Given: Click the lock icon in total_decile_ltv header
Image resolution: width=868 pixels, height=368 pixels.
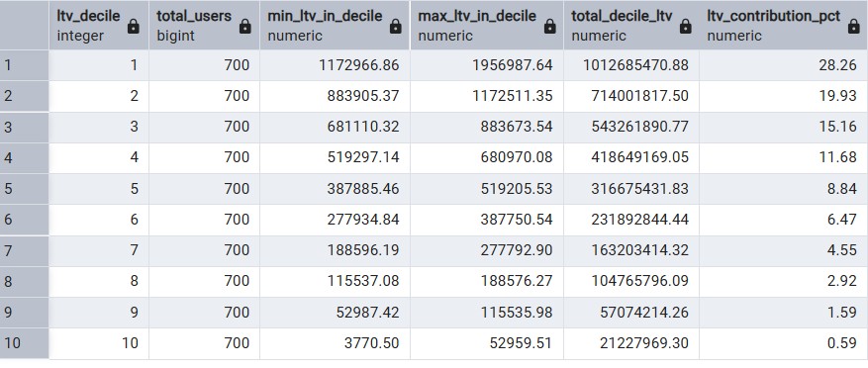Looking at the screenshot, I should click(x=685, y=26).
